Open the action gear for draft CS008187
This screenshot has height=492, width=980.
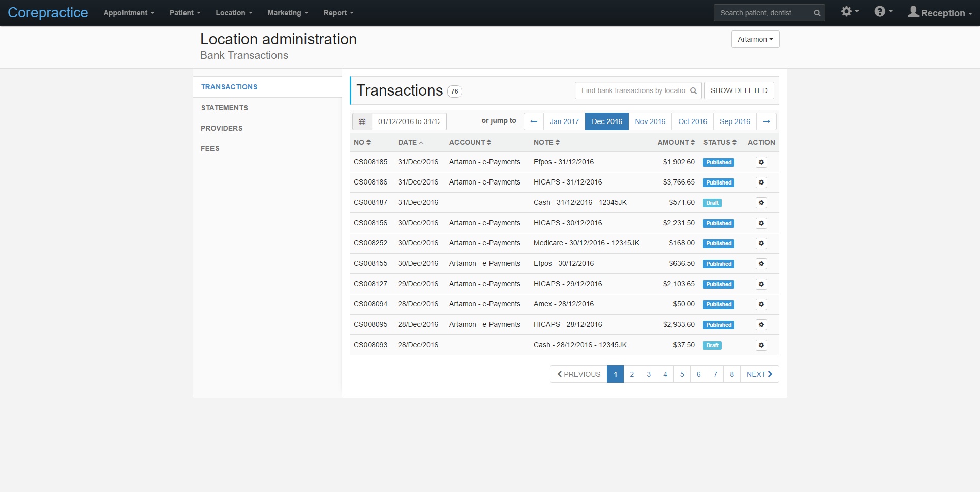coord(761,202)
